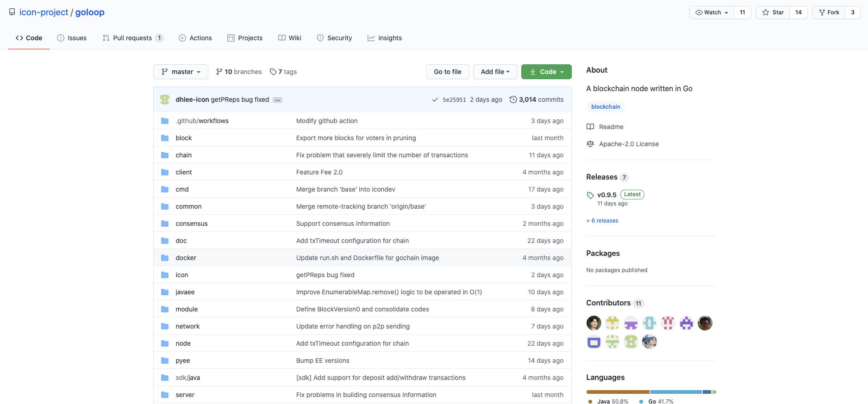Click the star count 14
The image size is (868, 404).
point(799,12)
